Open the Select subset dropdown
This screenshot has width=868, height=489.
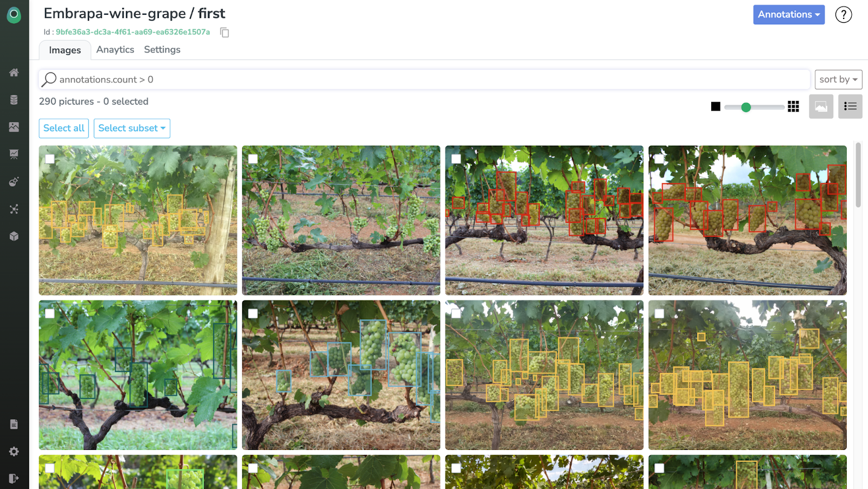pos(132,128)
